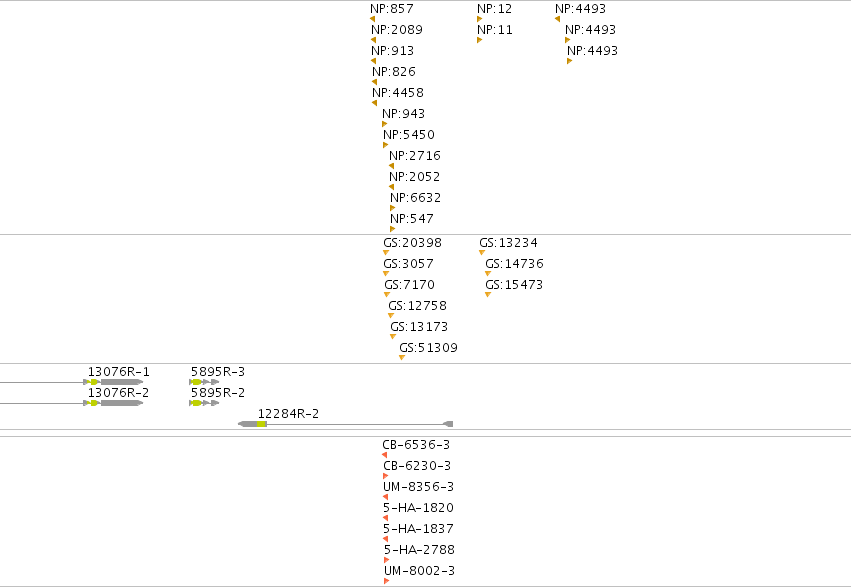Click the triangle marker under GS:13173

(393, 336)
